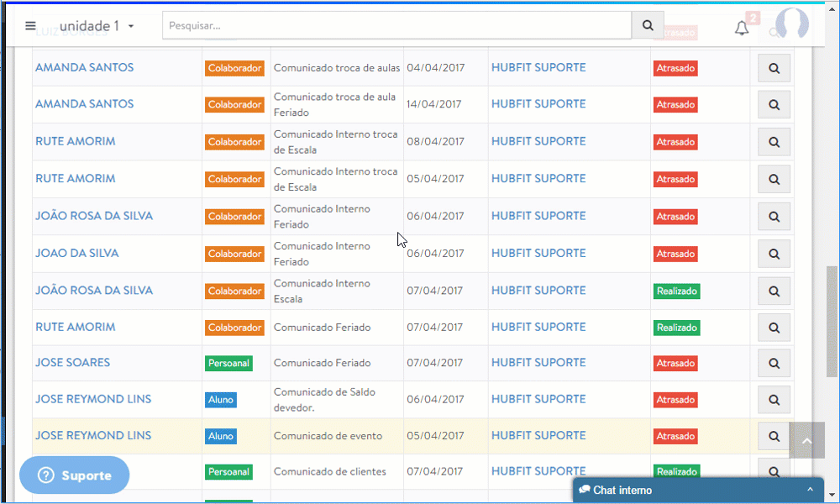Open JOAO DA SILVA profile link
The width and height of the screenshot is (840, 504).
click(77, 253)
